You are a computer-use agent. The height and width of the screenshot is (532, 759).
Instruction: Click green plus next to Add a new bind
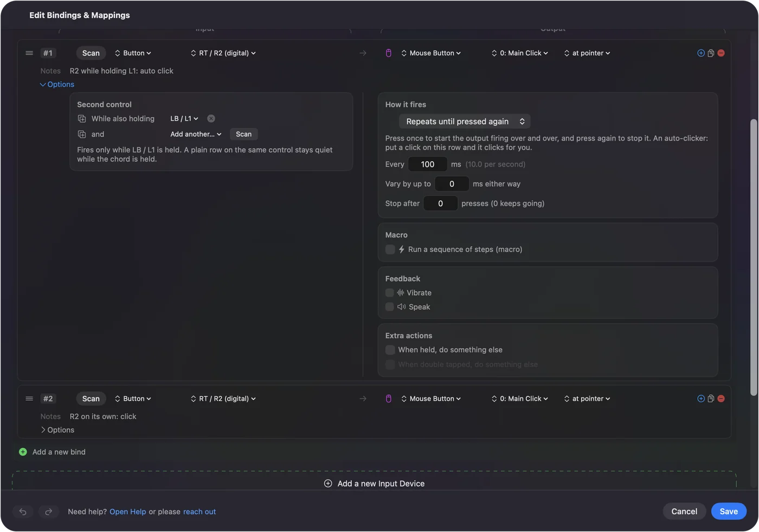(23, 452)
